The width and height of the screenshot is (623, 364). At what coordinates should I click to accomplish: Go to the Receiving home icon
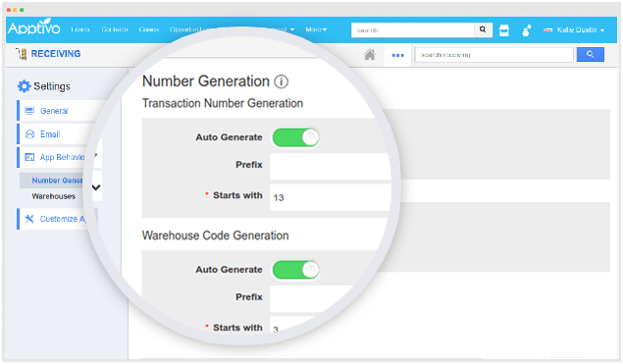point(370,54)
